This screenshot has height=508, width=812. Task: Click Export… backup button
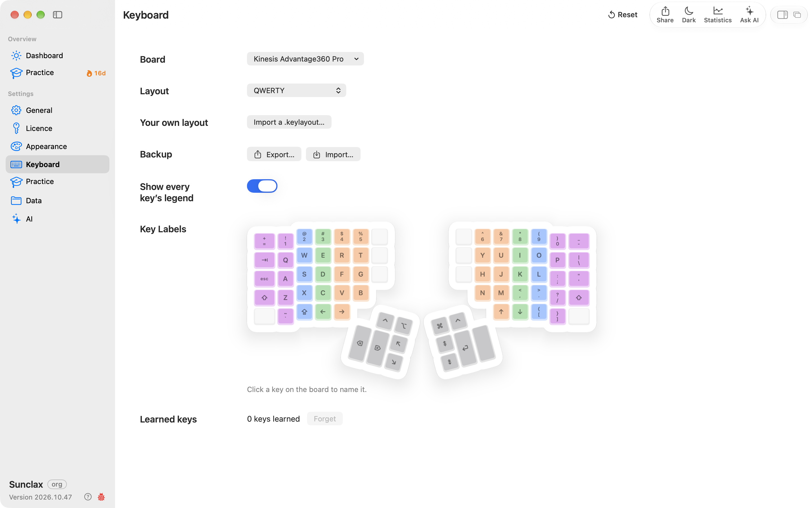(x=274, y=154)
